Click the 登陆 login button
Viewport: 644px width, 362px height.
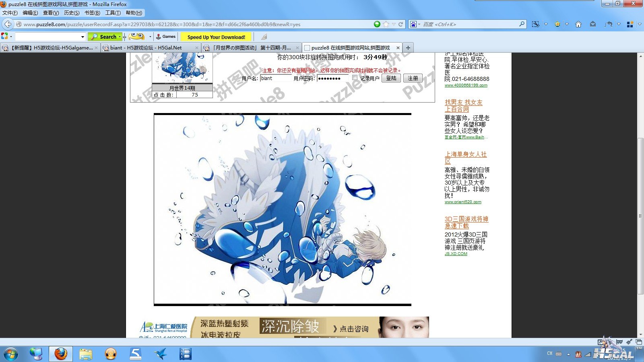[x=391, y=78]
